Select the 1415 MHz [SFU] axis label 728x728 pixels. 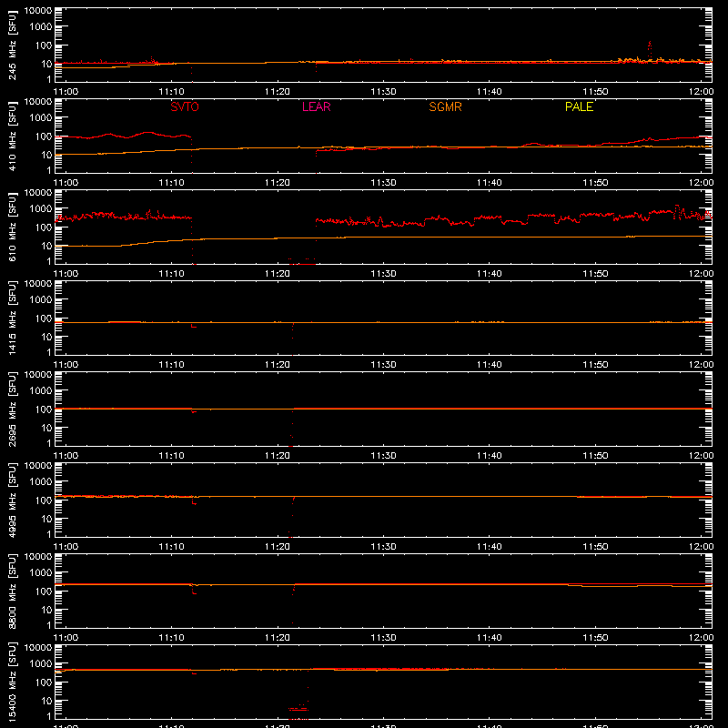click(13, 318)
